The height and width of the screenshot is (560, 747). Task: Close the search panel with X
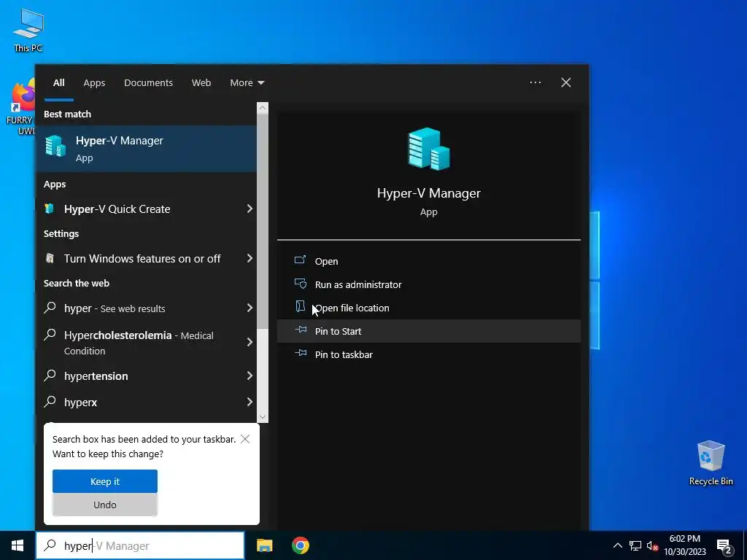click(566, 82)
